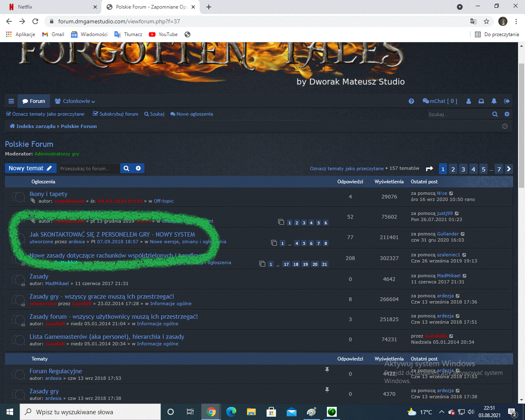The width and height of the screenshot is (525, 420).
Task: Click the FAQ question mark icon
Action: point(411,101)
